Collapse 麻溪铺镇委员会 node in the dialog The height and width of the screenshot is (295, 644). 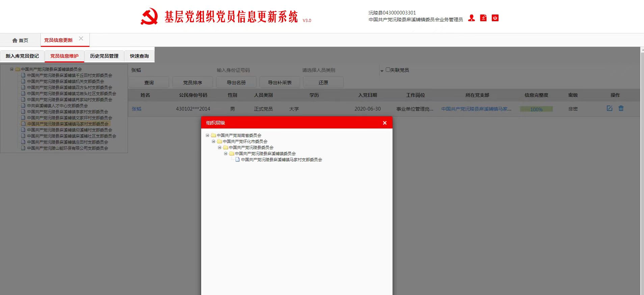point(225,154)
